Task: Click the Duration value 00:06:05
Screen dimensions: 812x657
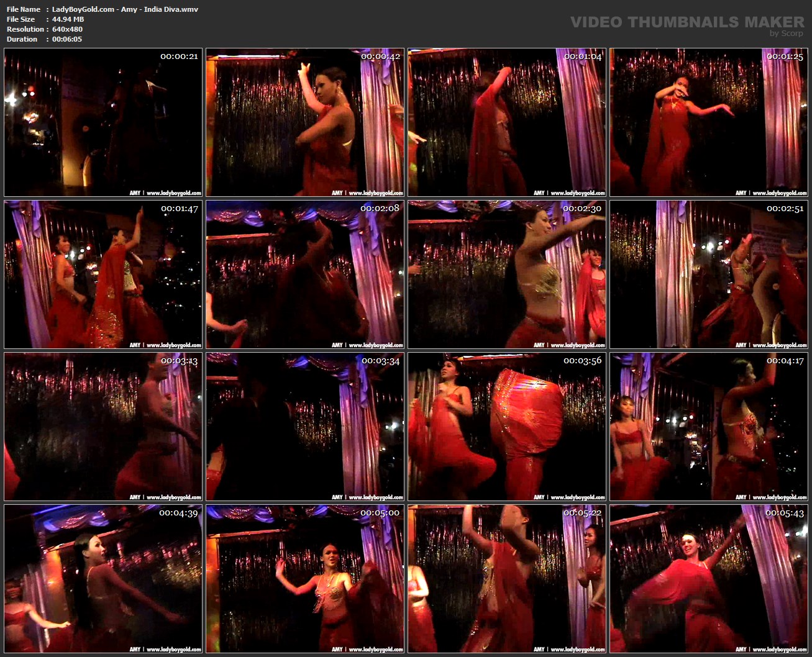Action: (67, 39)
